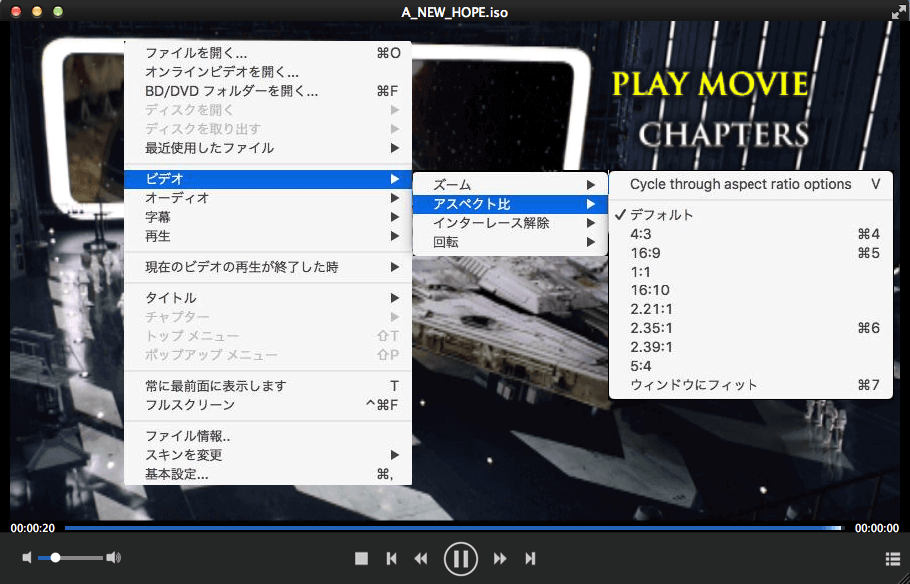Click the elapsed time 00:00:20
The image size is (910, 584).
pyautogui.click(x=32, y=528)
